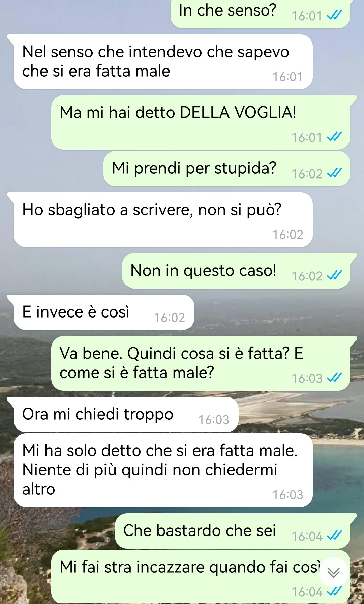Image resolution: width=364 pixels, height=604 pixels.
Task: Tap the 16:02 timestamp on 'E invece è così'
Action: click(x=170, y=318)
